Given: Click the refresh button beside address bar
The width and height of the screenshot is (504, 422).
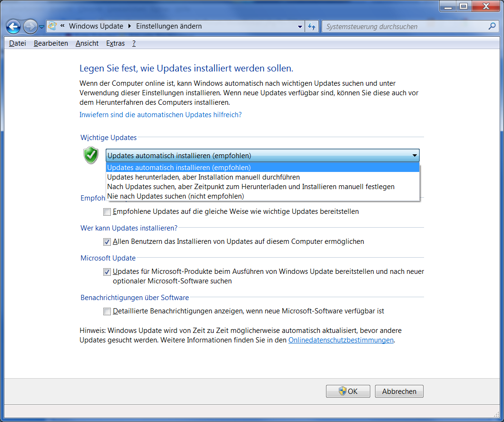Looking at the screenshot, I should point(311,27).
